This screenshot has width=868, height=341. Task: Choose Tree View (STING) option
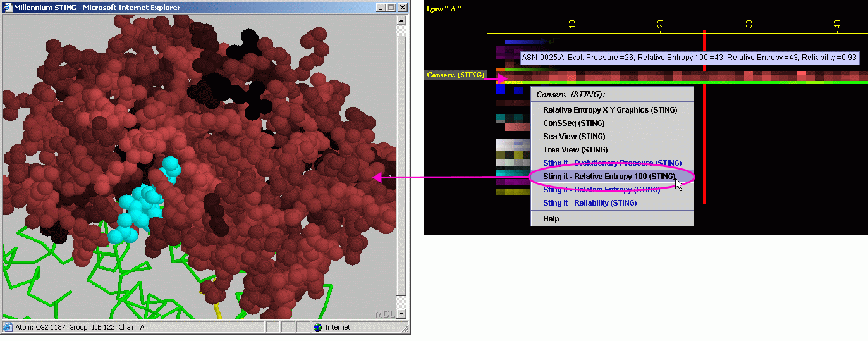[575, 150]
